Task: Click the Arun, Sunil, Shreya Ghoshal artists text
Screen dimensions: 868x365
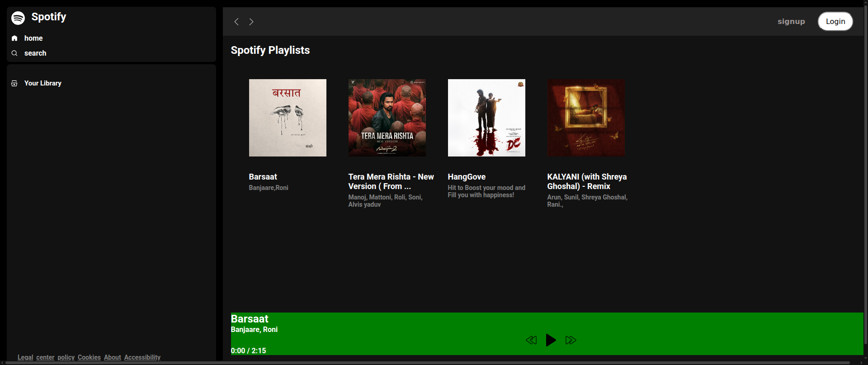Action: coord(587,201)
